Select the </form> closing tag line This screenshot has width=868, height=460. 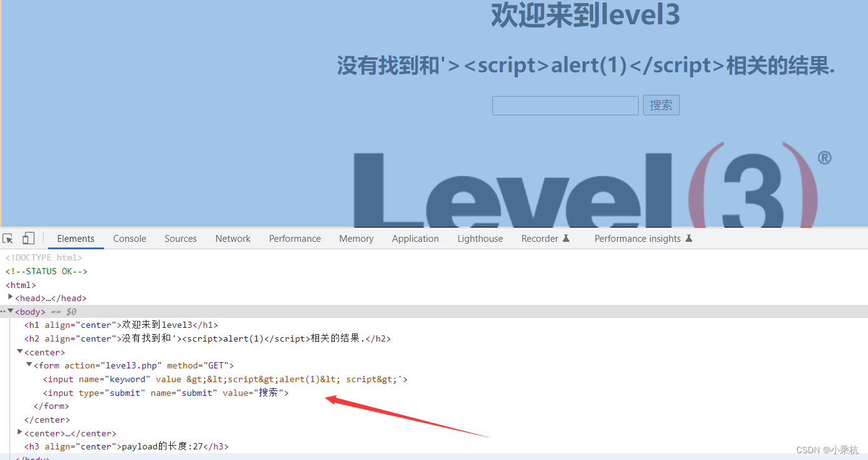(51, 406)
